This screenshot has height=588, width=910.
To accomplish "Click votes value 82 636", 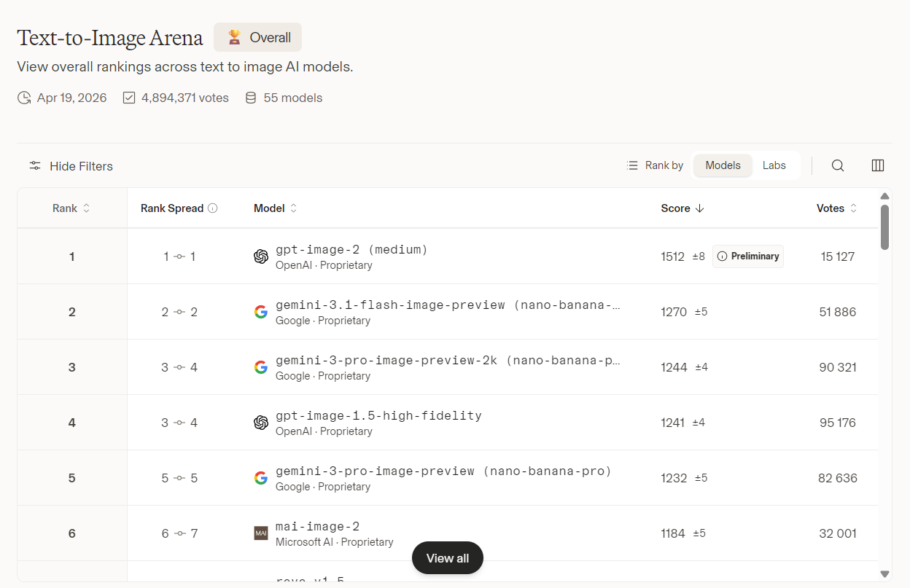I will [837, 478].
